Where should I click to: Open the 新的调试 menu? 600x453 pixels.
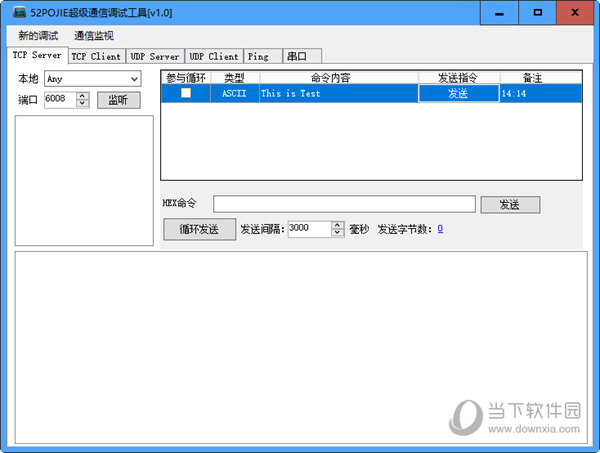(38, 36)
